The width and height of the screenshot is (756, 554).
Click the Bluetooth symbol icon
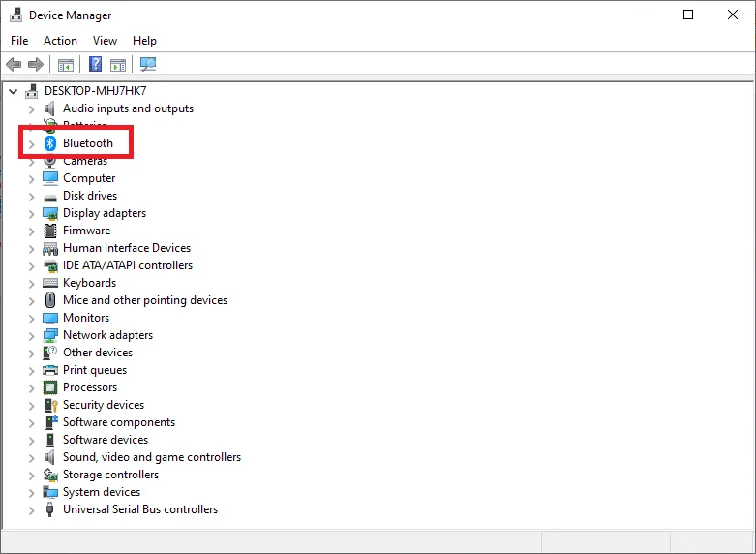50,143
